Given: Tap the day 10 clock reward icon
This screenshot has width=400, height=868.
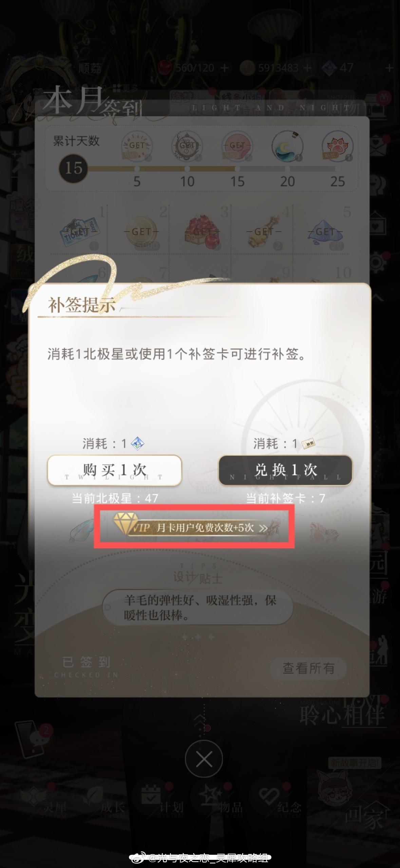Looking at the screenshot, I should click(187, 146).
